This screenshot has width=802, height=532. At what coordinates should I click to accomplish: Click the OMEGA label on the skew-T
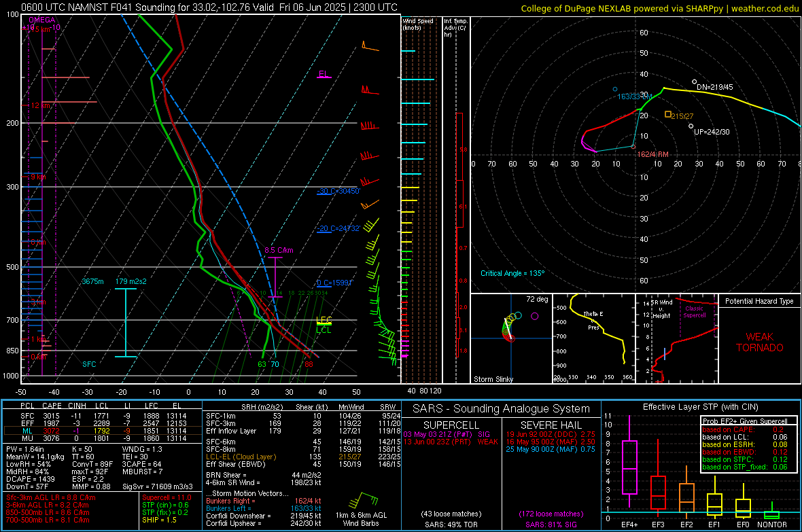pos(42,20)
